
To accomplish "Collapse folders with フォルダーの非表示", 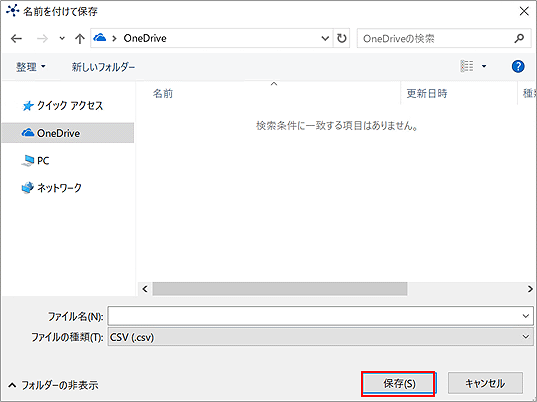I will coord(53,386).
